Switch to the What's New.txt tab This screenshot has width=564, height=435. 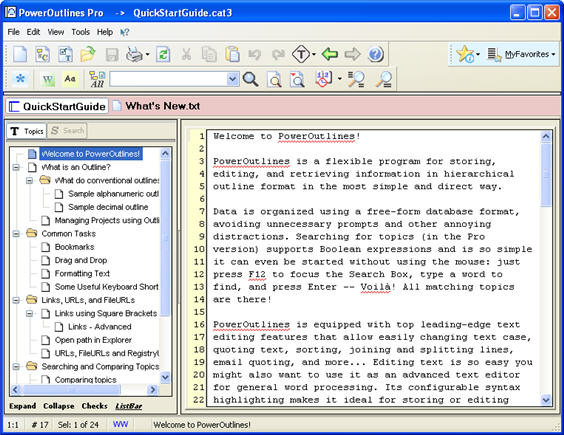(156, 106)
